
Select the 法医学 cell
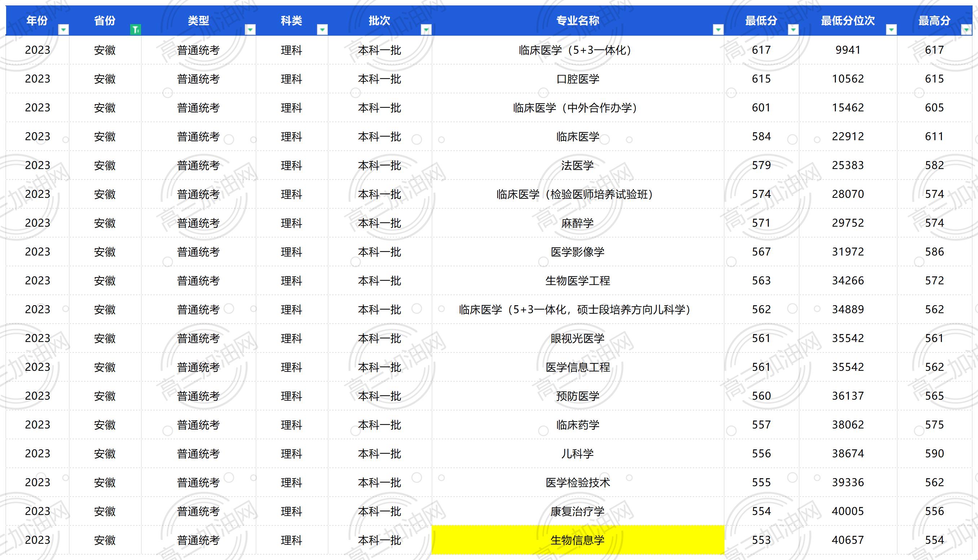(x=578, y=165)
